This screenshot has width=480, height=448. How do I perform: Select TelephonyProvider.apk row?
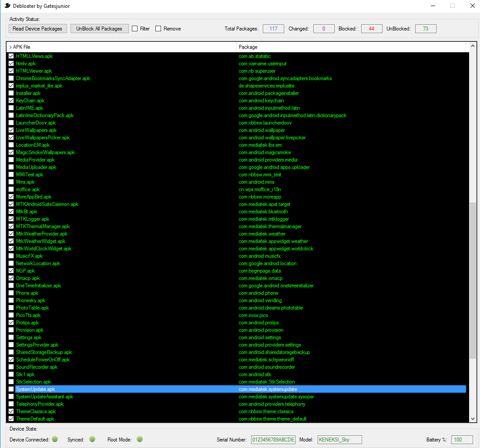point(236,404)
